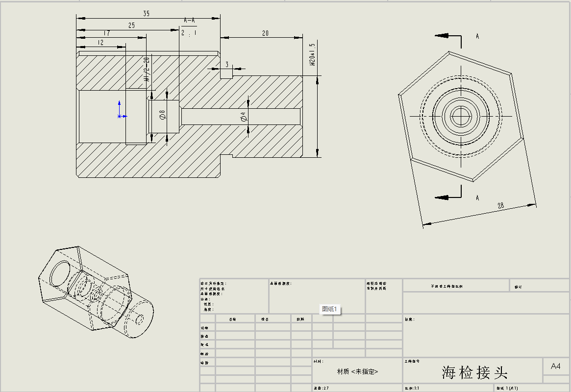Select the Ø8 bore diameter dimension
571x392 pixels.
(x=162, y=116)
